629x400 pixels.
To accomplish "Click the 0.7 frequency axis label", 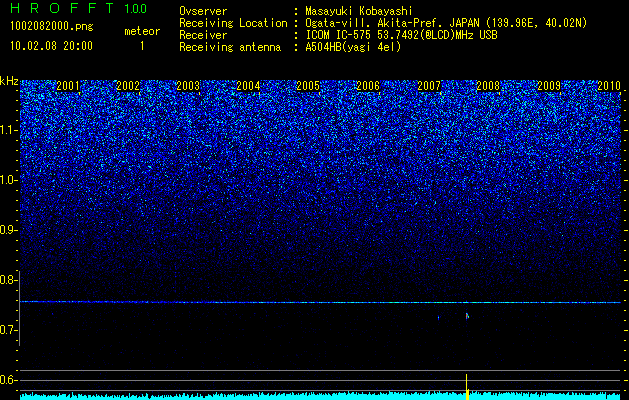I will coord(8,330).
